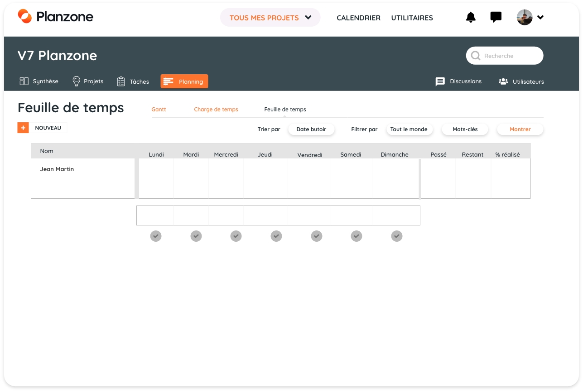The height and width of the screenshot is (392, 583).
Task: Open the Calendrier link
Action: pyautogui.click(x=358, y=18)
